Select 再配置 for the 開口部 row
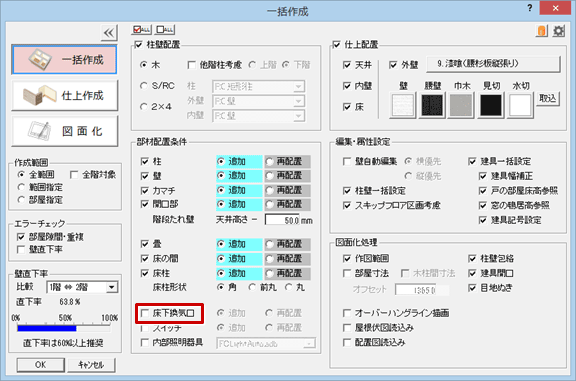 [x=270, y=205]
